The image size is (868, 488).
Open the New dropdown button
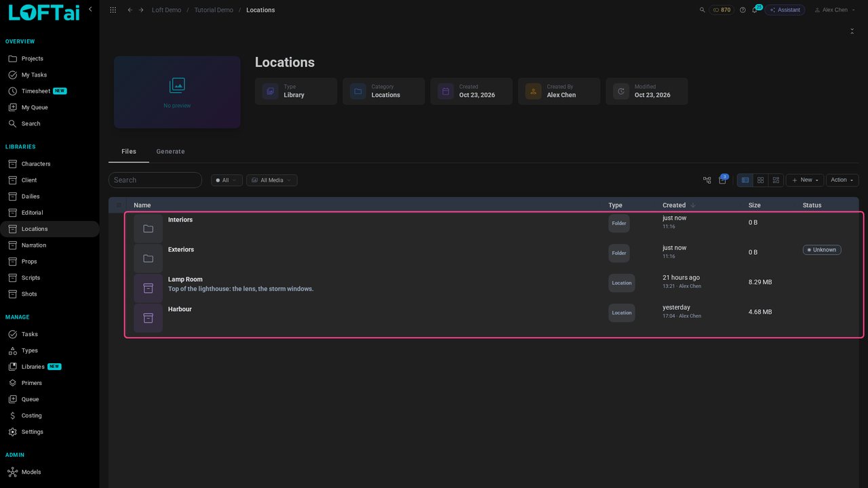tap(805, 180)
